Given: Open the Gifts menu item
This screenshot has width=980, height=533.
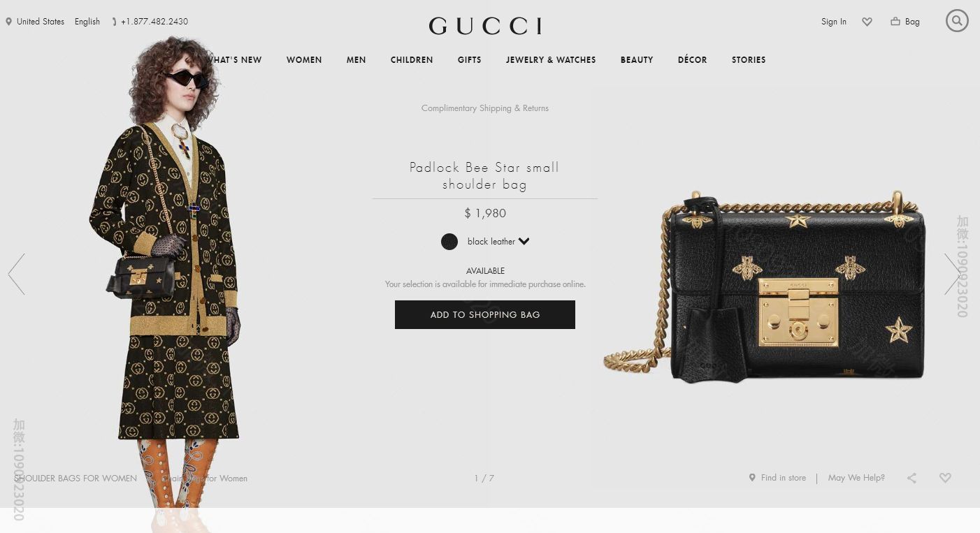Looking at the screenshot, I should [470, 60].
